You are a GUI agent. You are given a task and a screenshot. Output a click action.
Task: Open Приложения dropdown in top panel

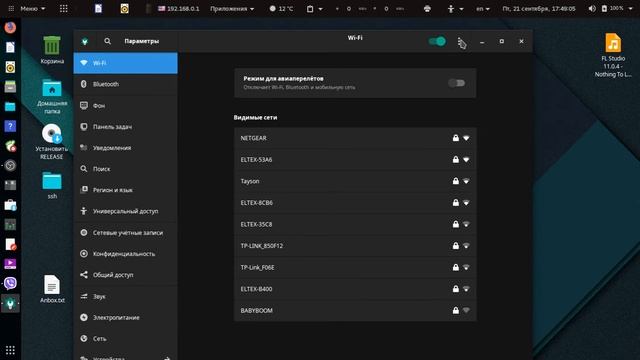[232, 9]
